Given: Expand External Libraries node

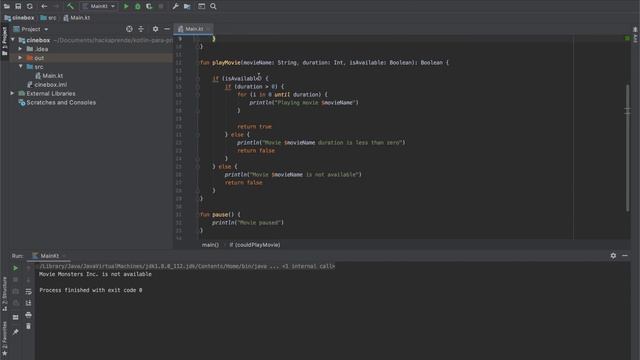Looking at the screenshot, I should pos(12,93).
